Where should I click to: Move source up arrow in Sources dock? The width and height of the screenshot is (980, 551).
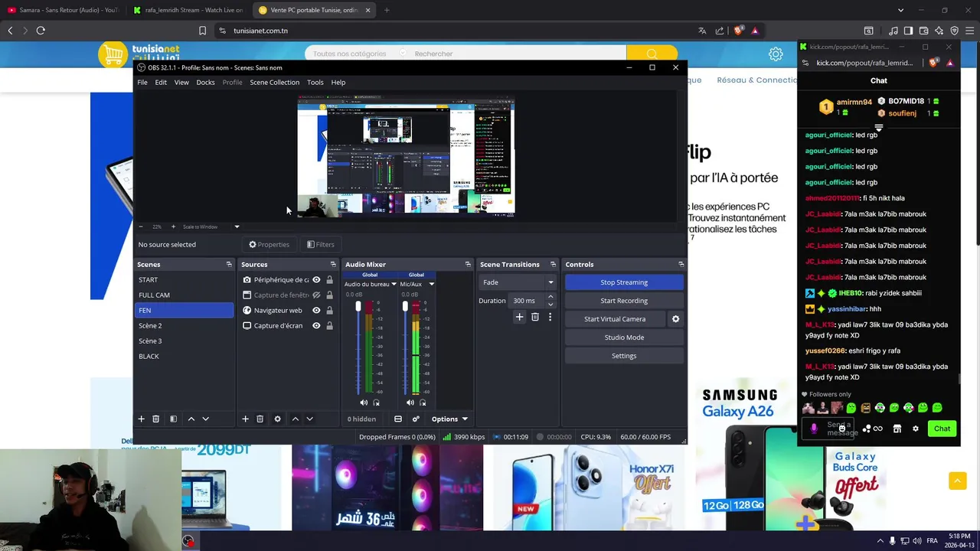(x=295, y=419)
